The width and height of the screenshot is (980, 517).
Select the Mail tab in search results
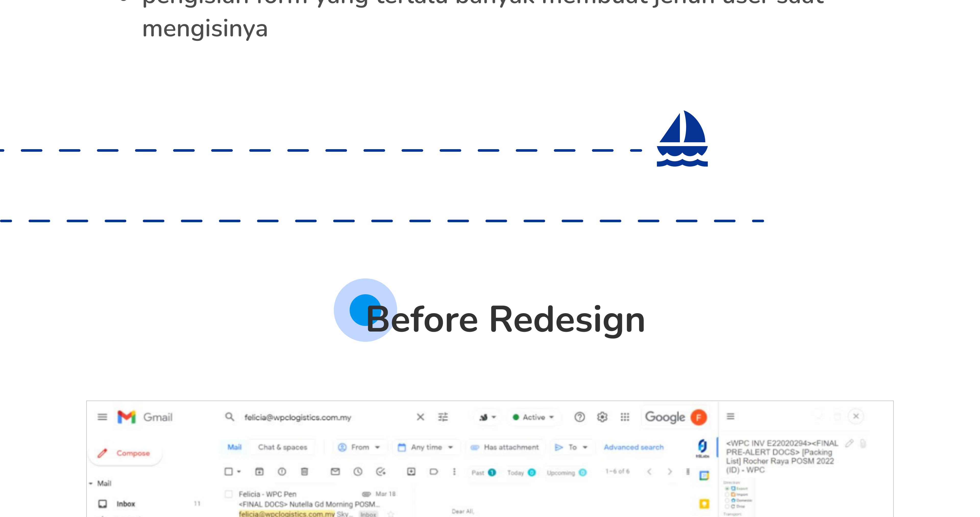pos(234,447)
